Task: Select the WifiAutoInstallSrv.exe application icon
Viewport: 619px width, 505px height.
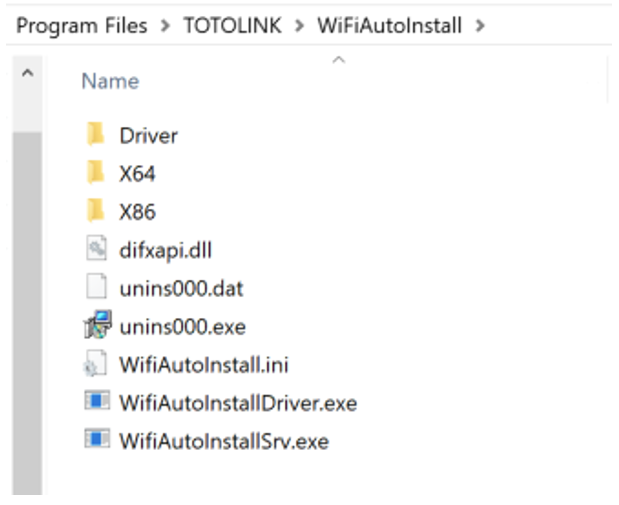Action: tap(96, 441)
